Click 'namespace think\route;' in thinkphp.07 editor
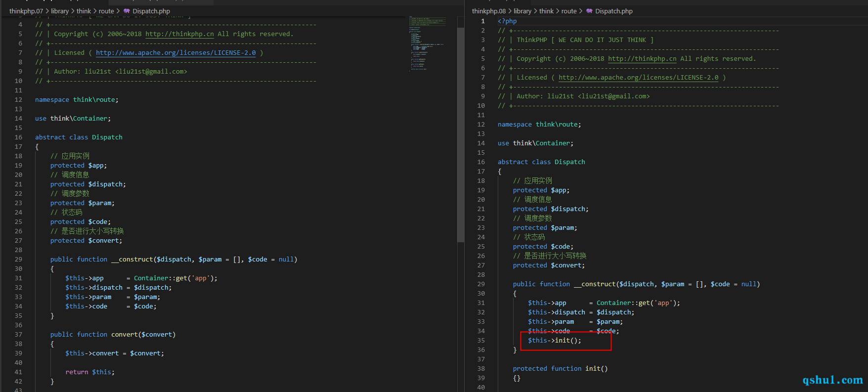The width and height of the screenshot is (868, 392). (77, 100)
